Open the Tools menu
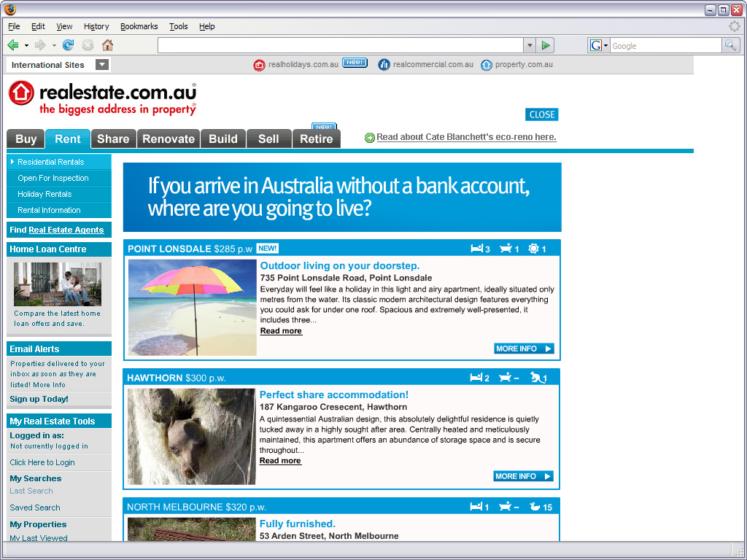 pos(179,26)
